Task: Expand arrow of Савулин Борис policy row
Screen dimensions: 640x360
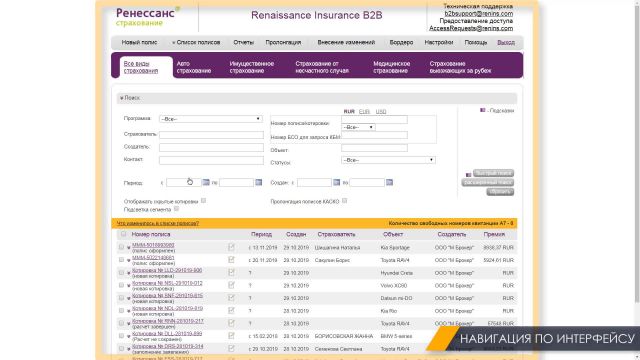Action: coord(129,260)
